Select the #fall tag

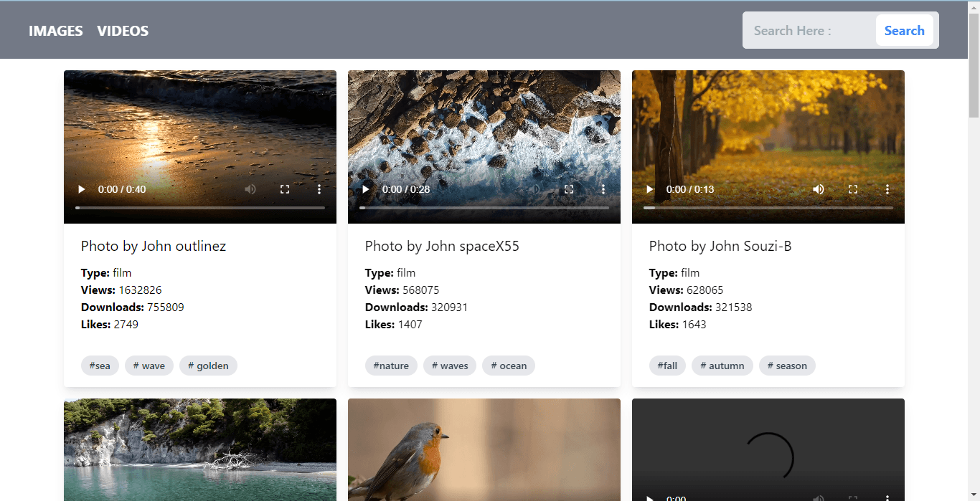pyautogui.click(x=667, y=366)
